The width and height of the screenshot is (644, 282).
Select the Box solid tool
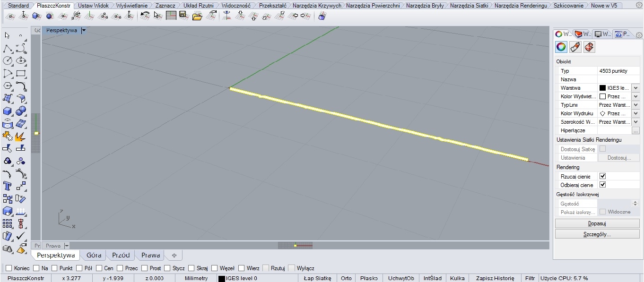pyautogui.click(x=7, y=111)
